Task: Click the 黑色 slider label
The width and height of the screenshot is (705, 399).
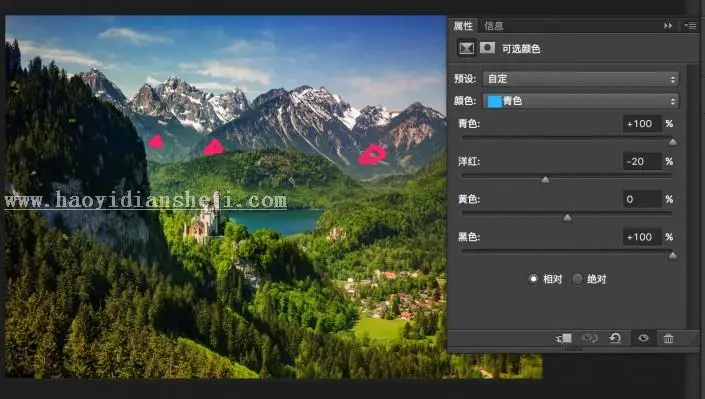Action: [x=469, y=237]
